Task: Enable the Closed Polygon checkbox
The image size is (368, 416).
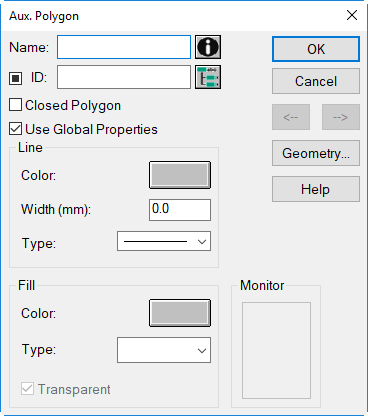Action: [x=15, y=105]
